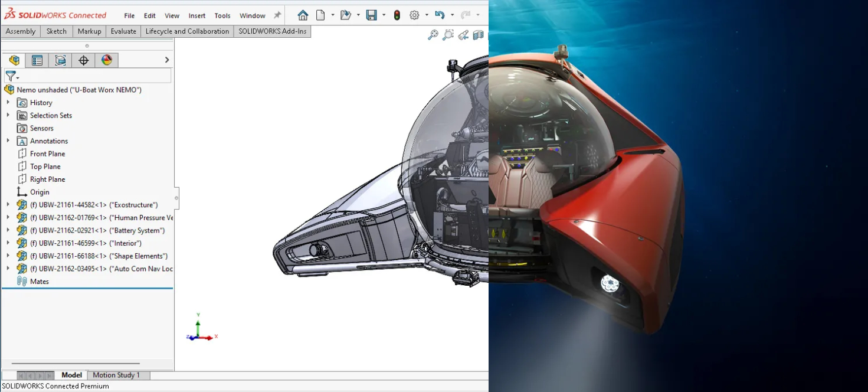Open the Save dropdown arrow
The height and width of the screenshot is (392, 868).
(x=384, y=15)
